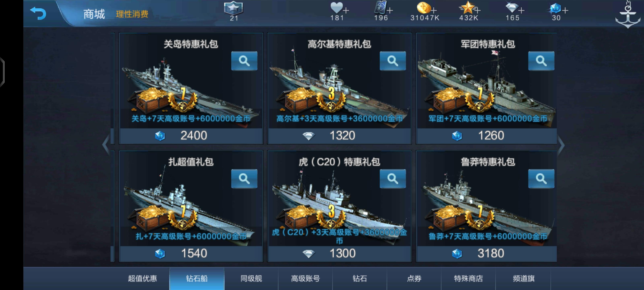
Task: Add more diamonds via plus beside 165
Action: point(521,10)
